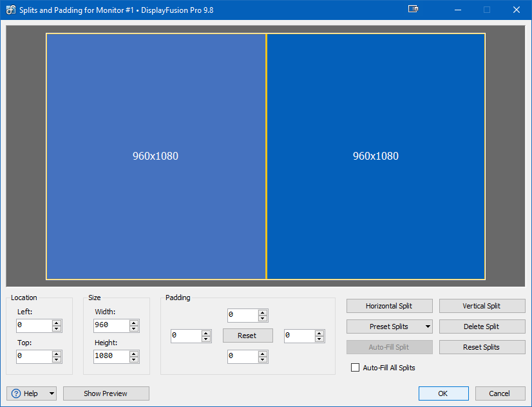Reset the padding values
This screenshot has height=407, width=532.
click(x=247, y=336)
